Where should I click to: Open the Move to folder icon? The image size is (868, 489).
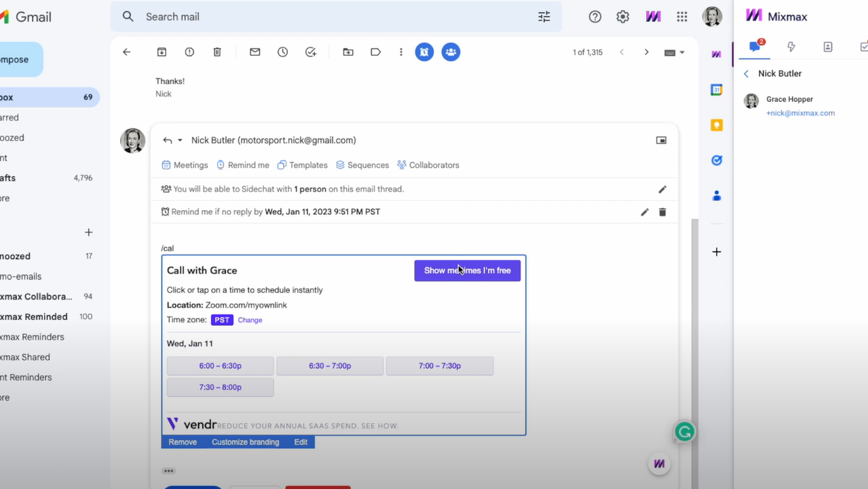(348, 52)
